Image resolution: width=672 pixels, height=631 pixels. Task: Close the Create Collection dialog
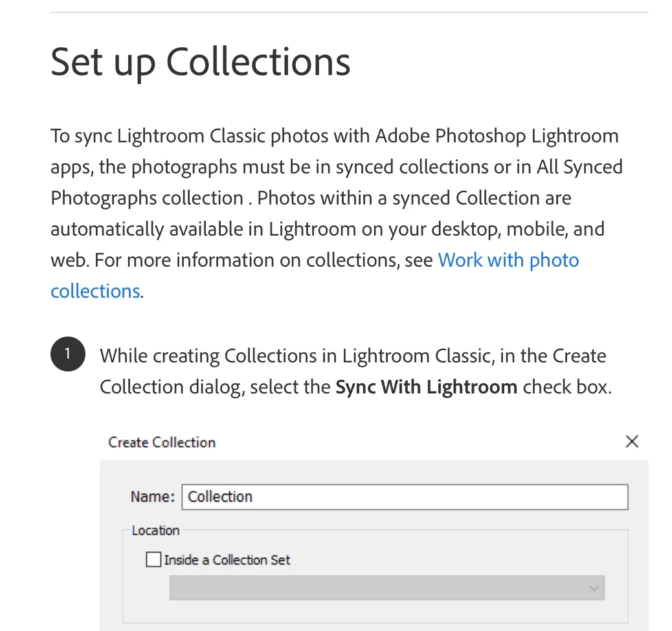pos(632,441)
